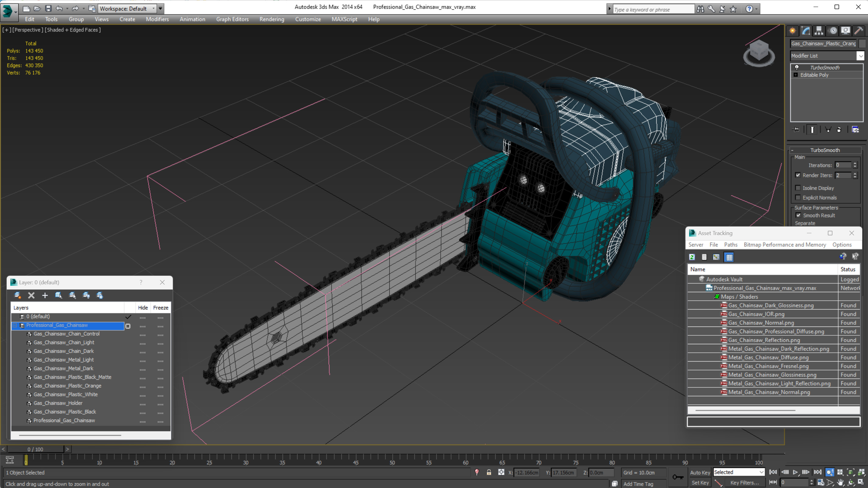Click the Zoom Extents All navigation icon
The width and height of the screenshot is (868, 488).
pos(861,472)
